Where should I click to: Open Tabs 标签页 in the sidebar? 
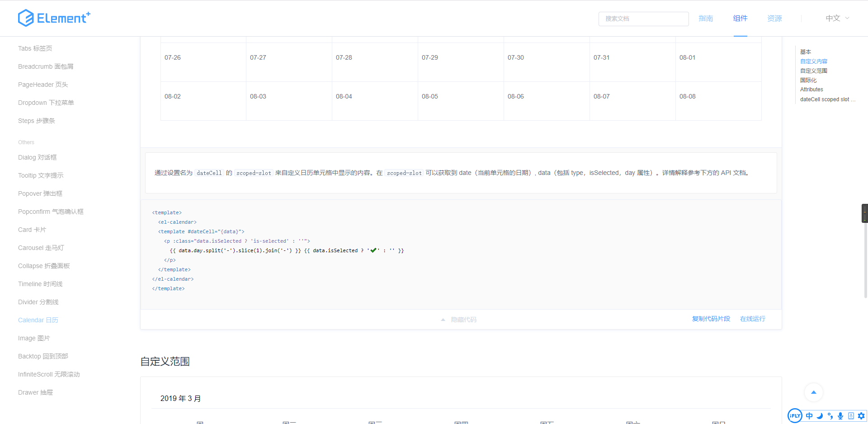35,48
